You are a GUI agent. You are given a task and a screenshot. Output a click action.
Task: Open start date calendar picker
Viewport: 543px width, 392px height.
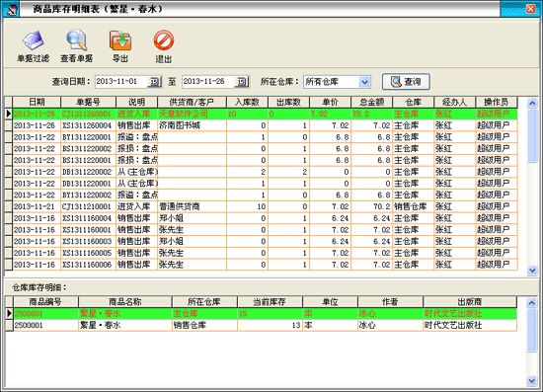pyautogui.click(x=154, y=82)
